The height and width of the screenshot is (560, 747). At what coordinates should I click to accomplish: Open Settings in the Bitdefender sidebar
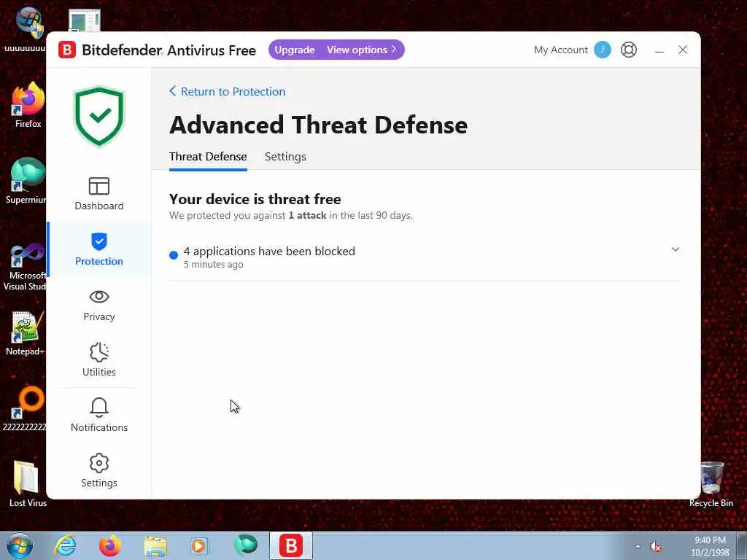(99, 470)
